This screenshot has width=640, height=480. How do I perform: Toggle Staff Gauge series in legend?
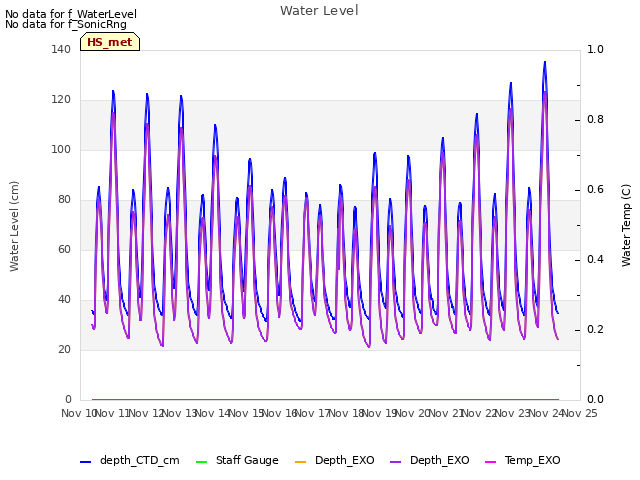(237, 460)
